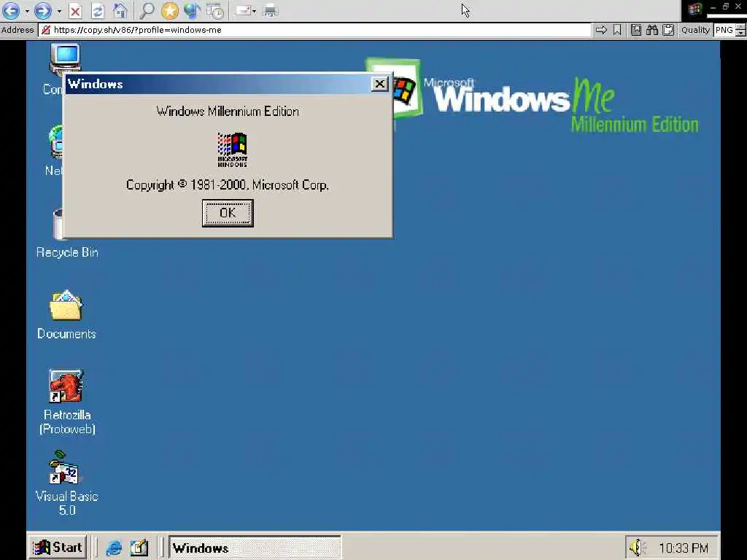Open the bookmarks page icon
747x560 pixels.
pyautogui.click(x=636, y=30)
